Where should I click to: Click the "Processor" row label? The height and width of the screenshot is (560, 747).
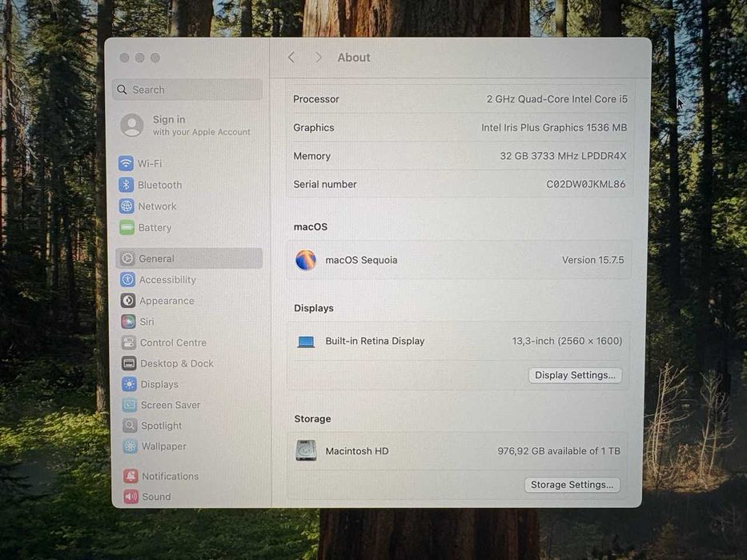click(316, 99)
